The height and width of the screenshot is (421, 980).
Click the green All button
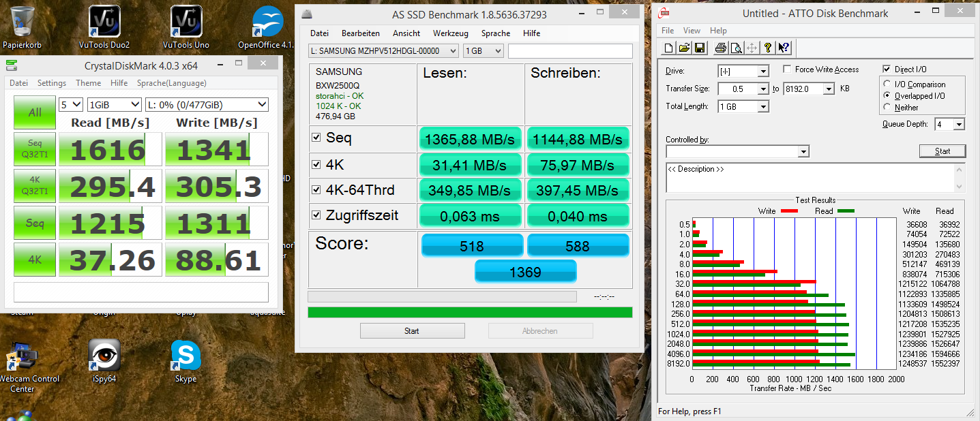35,113
